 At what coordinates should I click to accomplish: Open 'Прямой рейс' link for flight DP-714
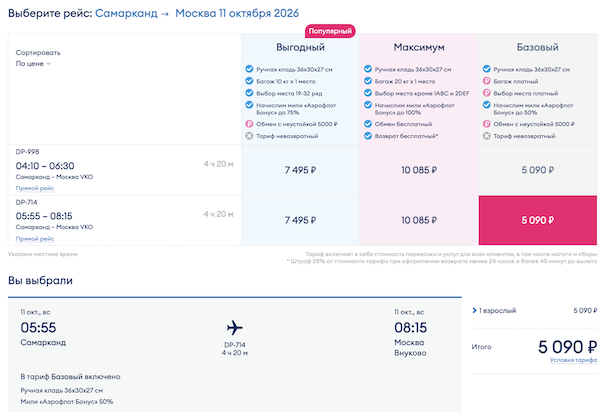[x=35, y=239]
